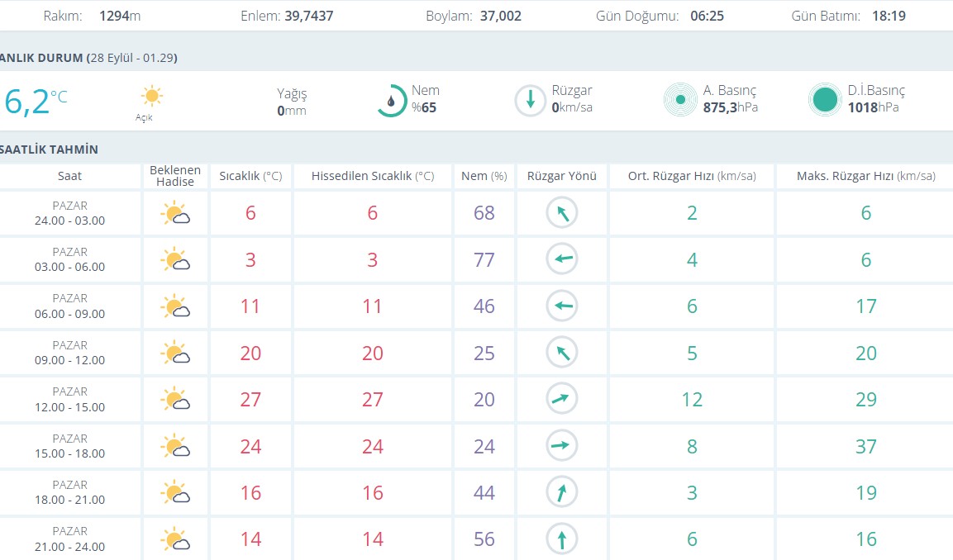The height and width of the screenshot is (560, 953).
Task: Click the Gün Batımı 18:19 value
Action: (x=889, y=16)
